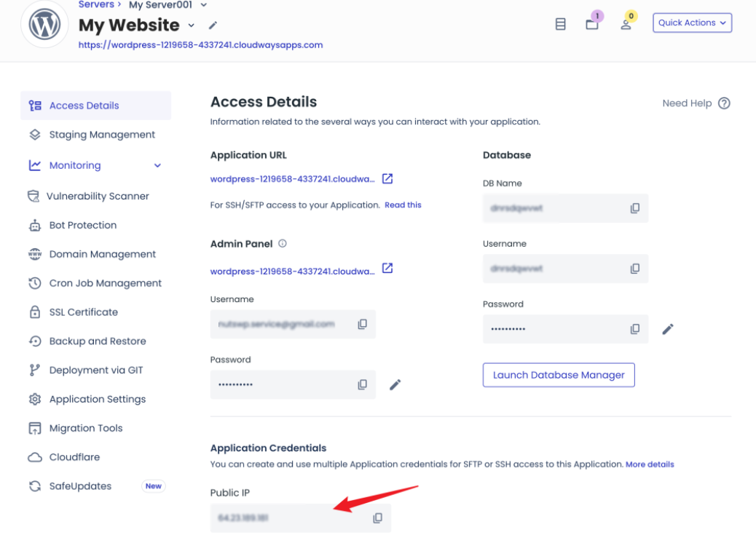Rename My Website using pencil icon
This screenshot has width=756, height=543.
click(213, 25)
